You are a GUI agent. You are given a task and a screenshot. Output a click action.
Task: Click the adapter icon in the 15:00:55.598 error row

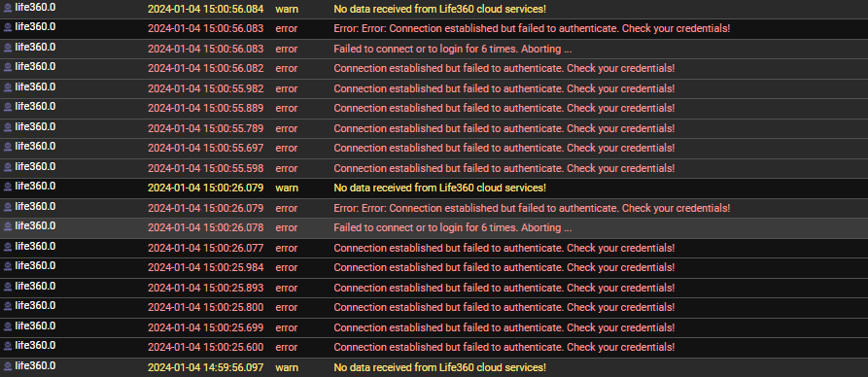[x=8, y=167]
